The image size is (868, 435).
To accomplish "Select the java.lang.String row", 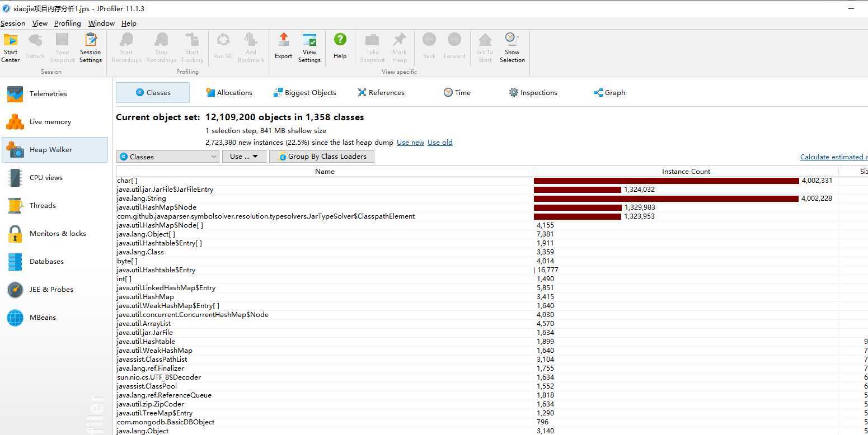I will click(492, 198).
